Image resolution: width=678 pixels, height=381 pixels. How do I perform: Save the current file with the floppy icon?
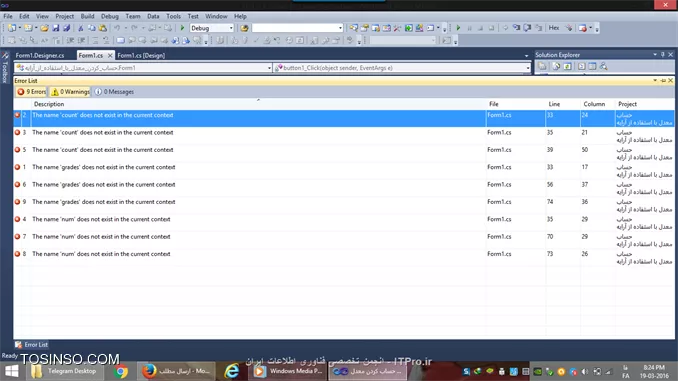(x=56, y=28)
